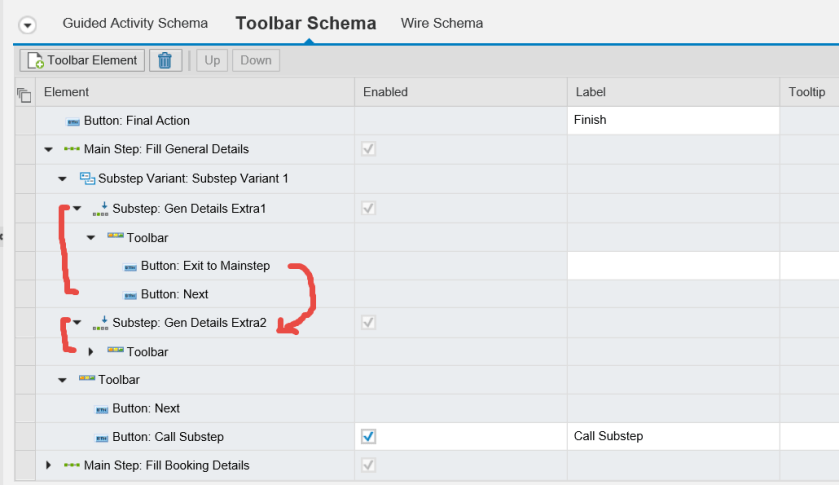The width and height of the screenshot is (839, 485).
Task: Click the Gen Details Extra1 substep icon
Action: point(100,208)
